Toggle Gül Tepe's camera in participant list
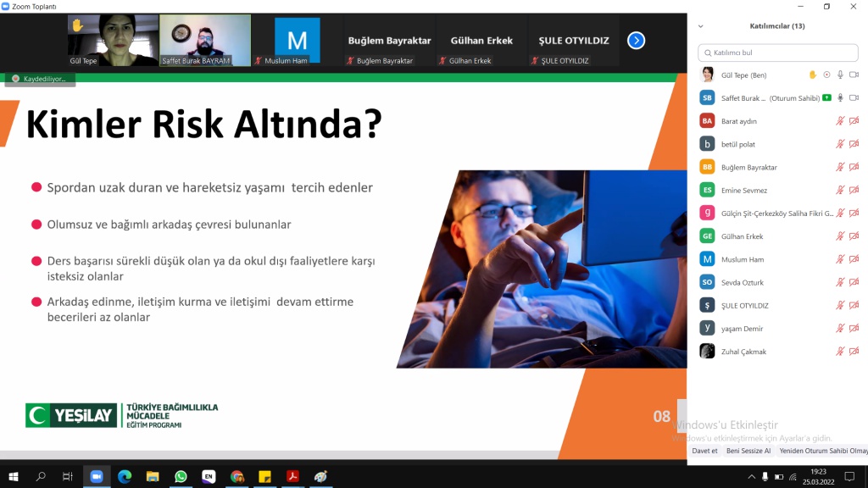Screen dimensions: 868x488 854,75
